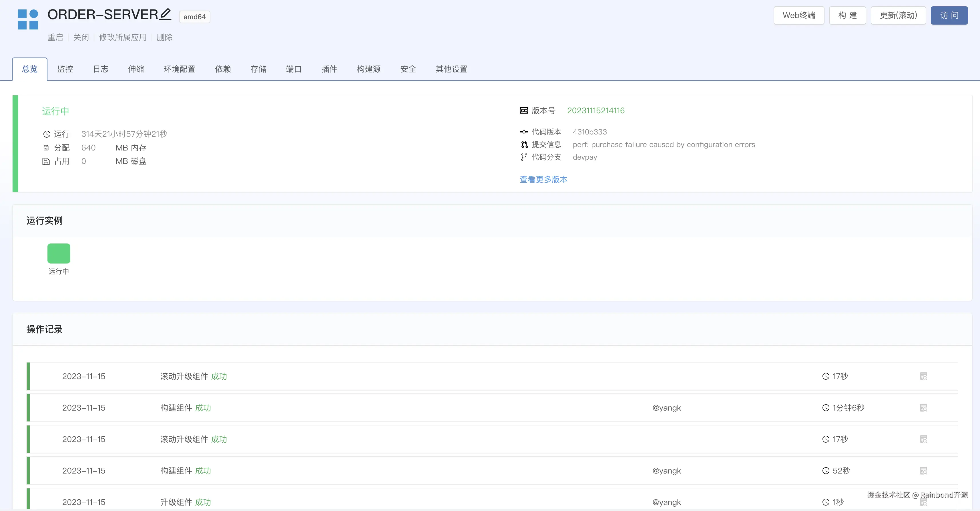Click the 查看更多版本 link
The height and width of the screenshot is (511, 980).
[x=543, y=179]
